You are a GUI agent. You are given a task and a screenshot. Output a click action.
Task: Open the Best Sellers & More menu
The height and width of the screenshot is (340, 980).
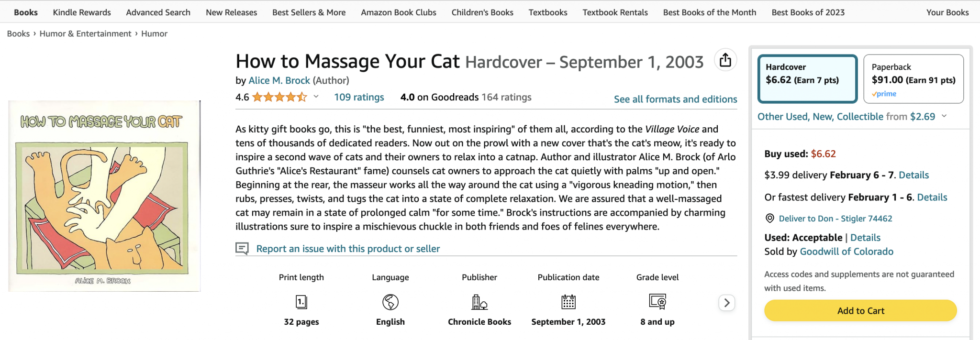309,12
